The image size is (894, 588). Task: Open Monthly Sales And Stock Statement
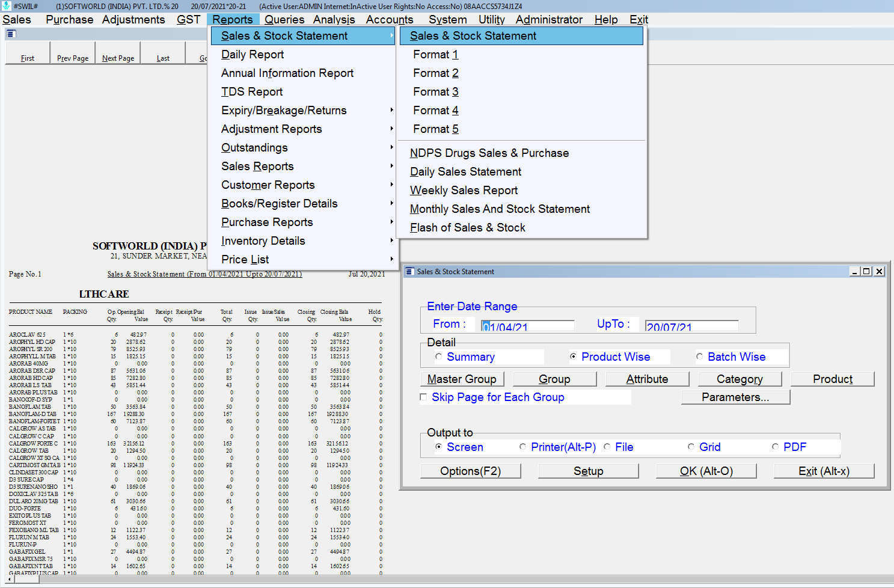coord(500,209)
